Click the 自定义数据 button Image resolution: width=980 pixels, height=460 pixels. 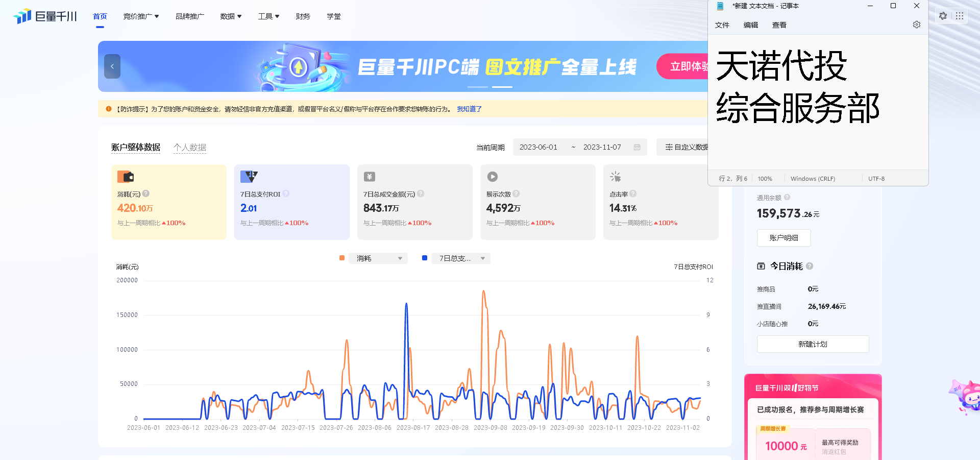[682, 147]
